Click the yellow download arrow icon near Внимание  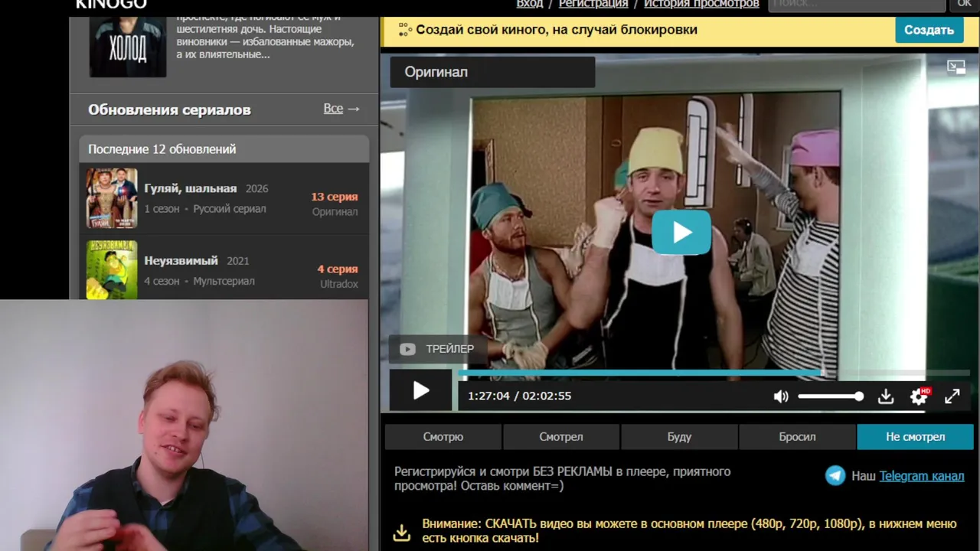point(402,532)
